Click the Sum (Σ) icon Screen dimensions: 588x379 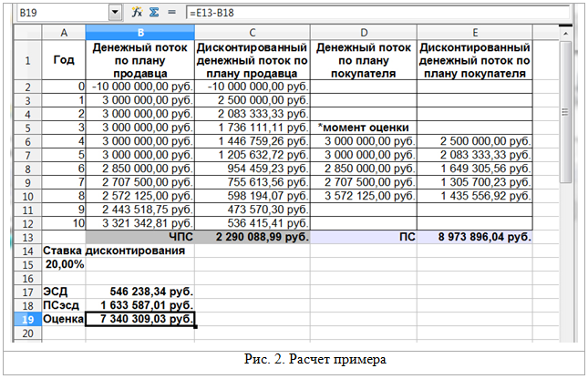click(154, 13)
